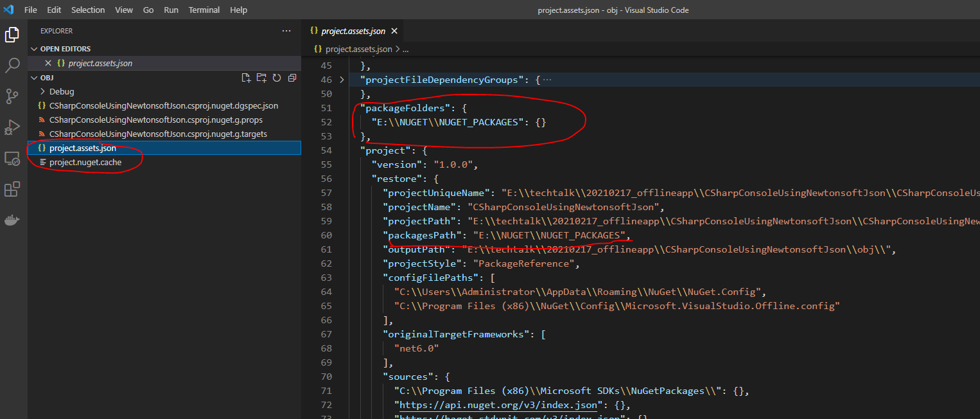The width and height of the screenshot is (980, 419).
Task: Open the api.nuget.org index.json link
Action: pos(500,405)
